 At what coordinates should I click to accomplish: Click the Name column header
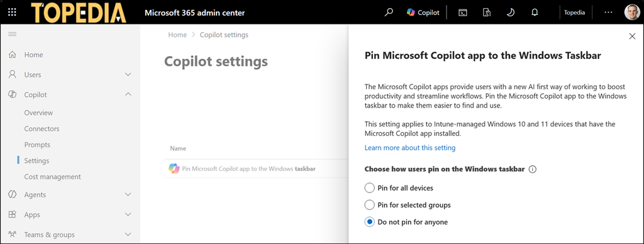[x=178, y=148]
